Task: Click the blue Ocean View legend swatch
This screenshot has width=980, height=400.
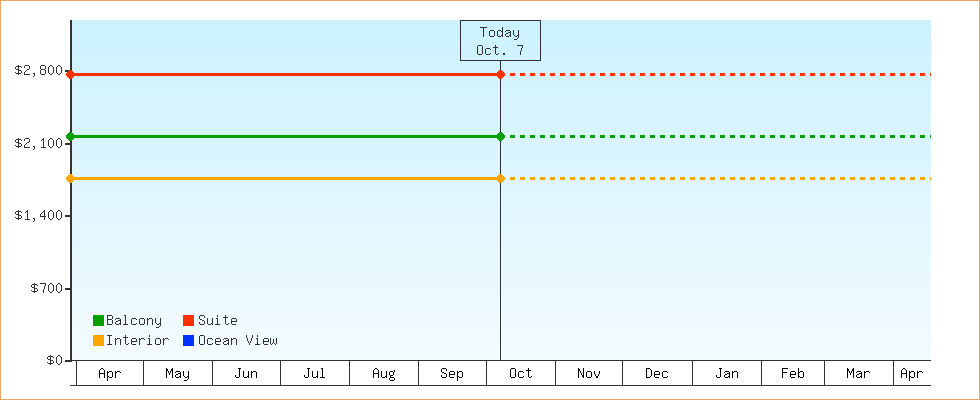Action: tap(188, 341)
